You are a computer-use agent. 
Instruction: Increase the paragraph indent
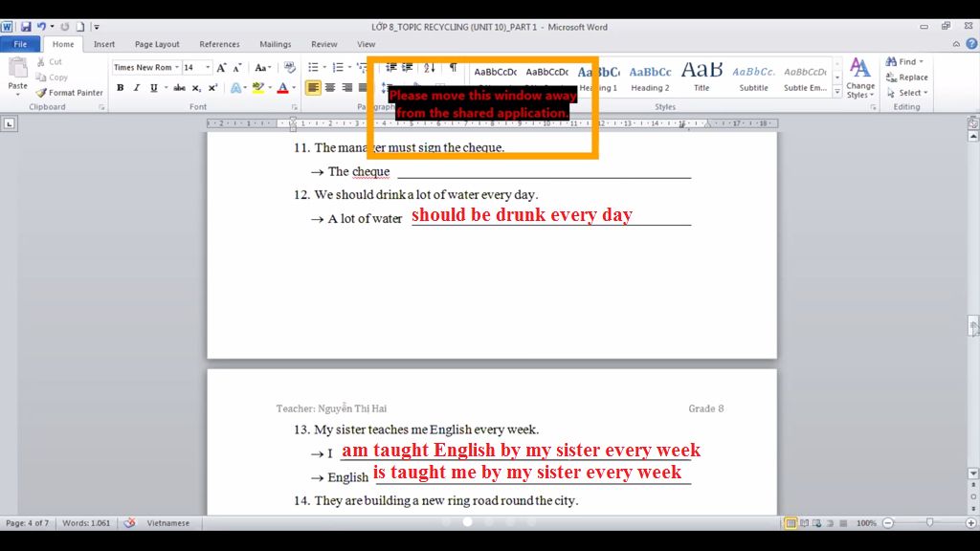click(x=408, y=68)
